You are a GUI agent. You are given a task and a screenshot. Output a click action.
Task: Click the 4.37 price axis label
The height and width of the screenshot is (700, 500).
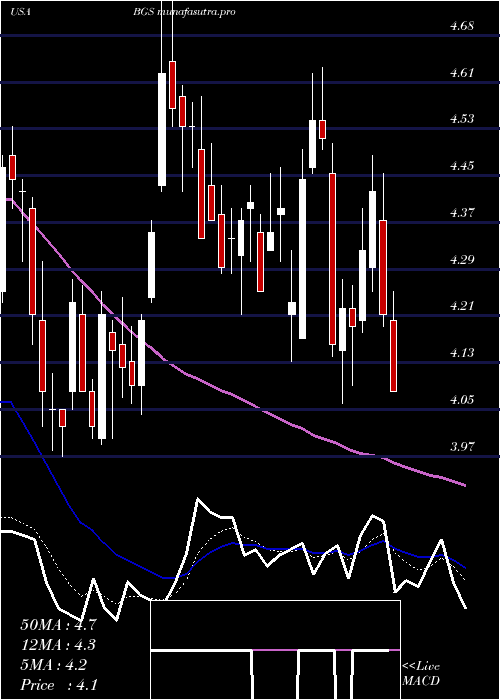[x=462, y=212]
